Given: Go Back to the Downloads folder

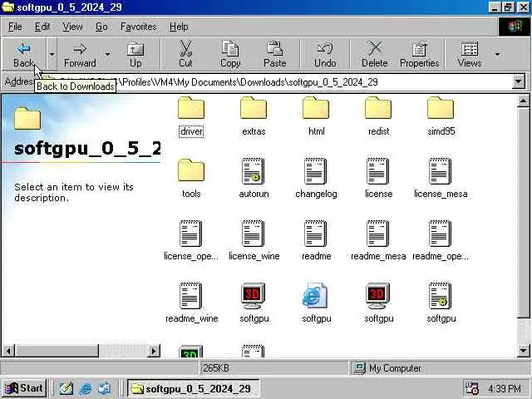Looking at the screenshot, I should point(24,54).
